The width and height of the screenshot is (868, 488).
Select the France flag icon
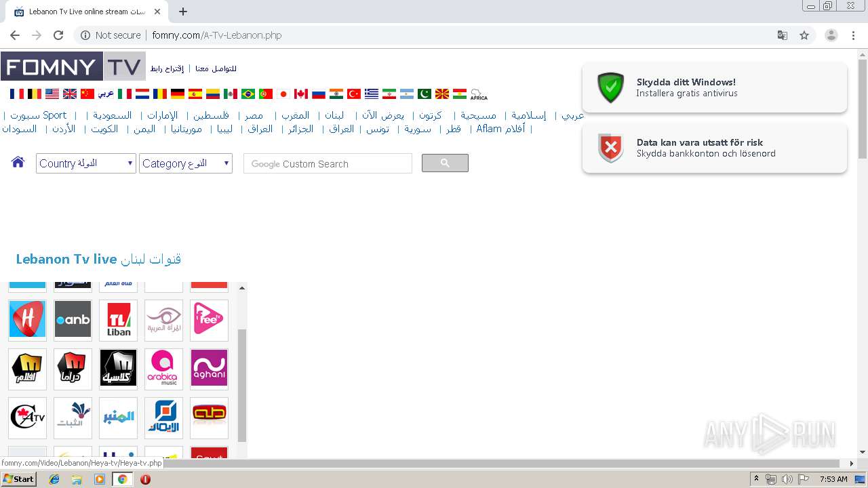click(x=16, y=94)
